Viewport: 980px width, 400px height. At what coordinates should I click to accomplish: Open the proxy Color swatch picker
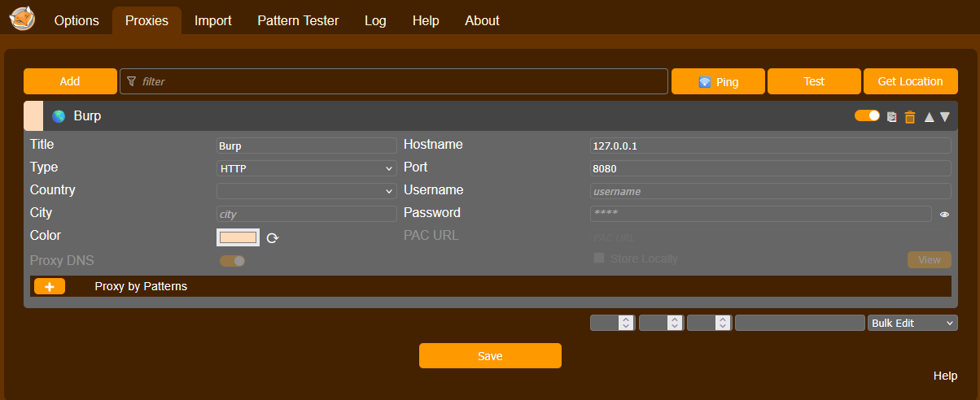pyautogui.click(x=238, y=237)
